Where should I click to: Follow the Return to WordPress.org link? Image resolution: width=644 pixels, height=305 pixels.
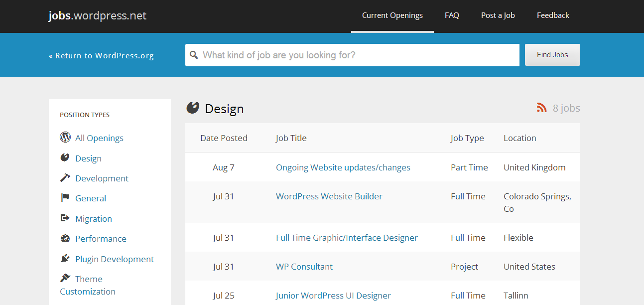coord(101,56)
